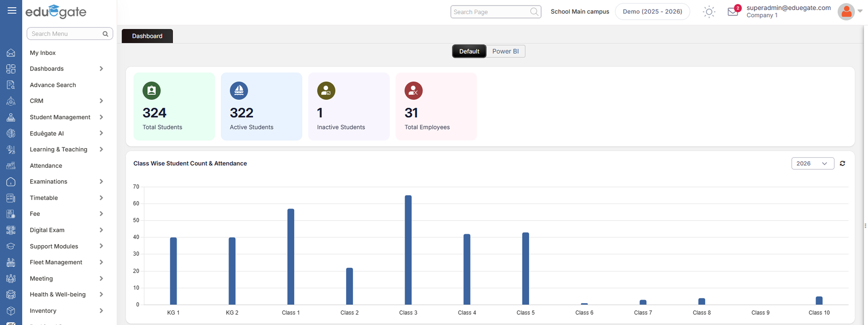Screen dimensions: 868x325
Task: Click the superadmin@eduegate.com account text
Action: click(x=789, y=8)
